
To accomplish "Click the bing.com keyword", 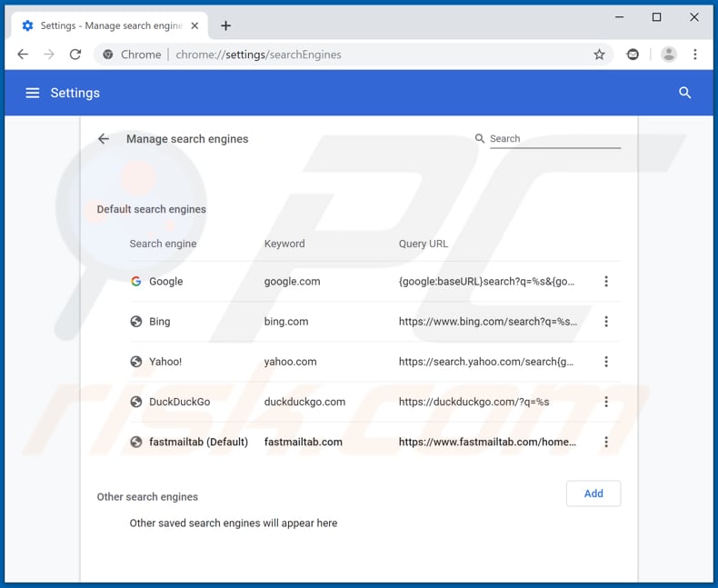I will [286, 322].
